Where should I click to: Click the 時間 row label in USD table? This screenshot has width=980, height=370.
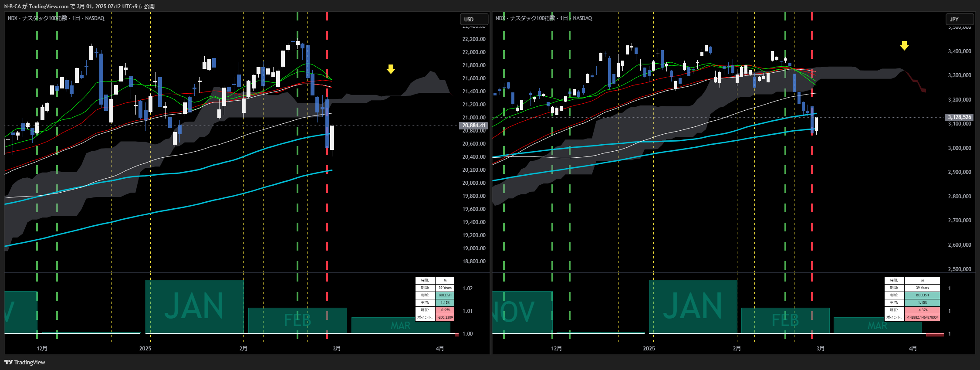[x=425, y=280]
